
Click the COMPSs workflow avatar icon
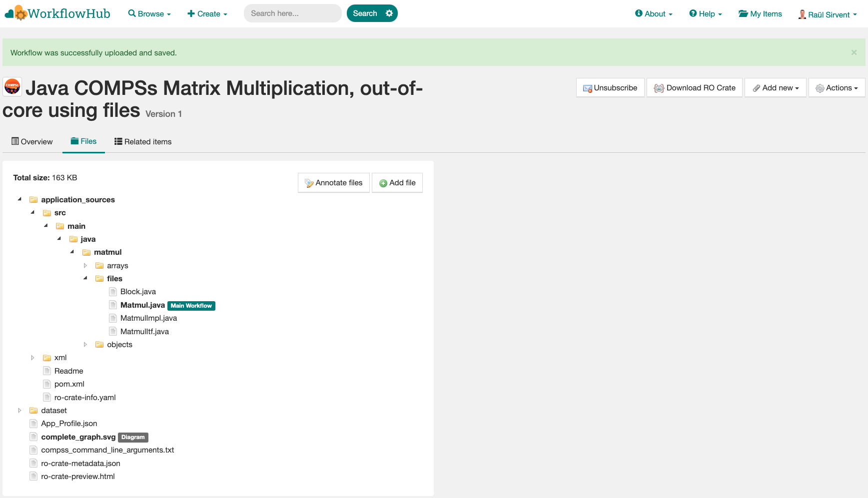click(12, 86)
